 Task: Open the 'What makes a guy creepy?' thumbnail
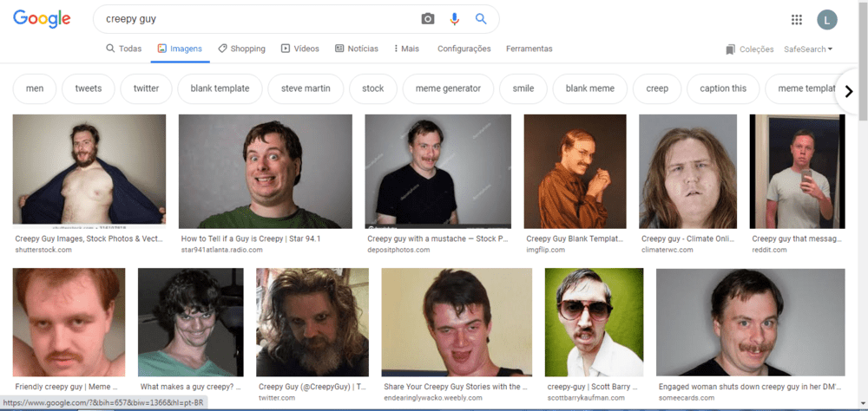point(190,322)
